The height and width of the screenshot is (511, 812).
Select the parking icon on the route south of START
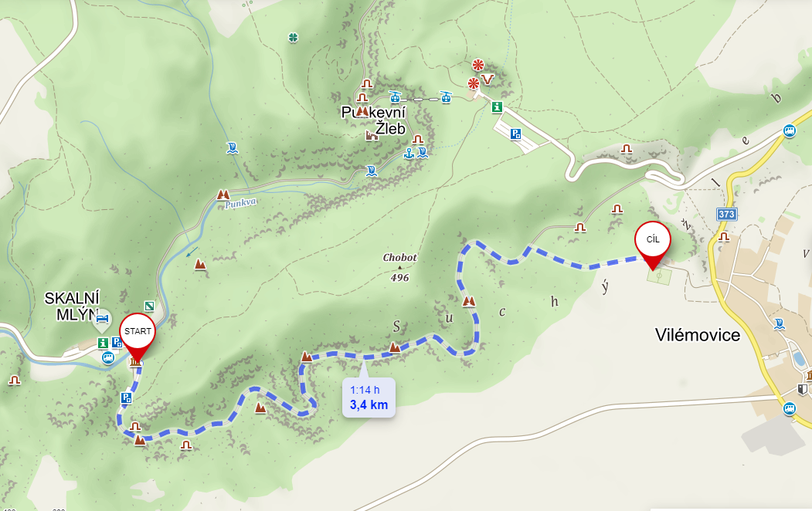(126, 398)
